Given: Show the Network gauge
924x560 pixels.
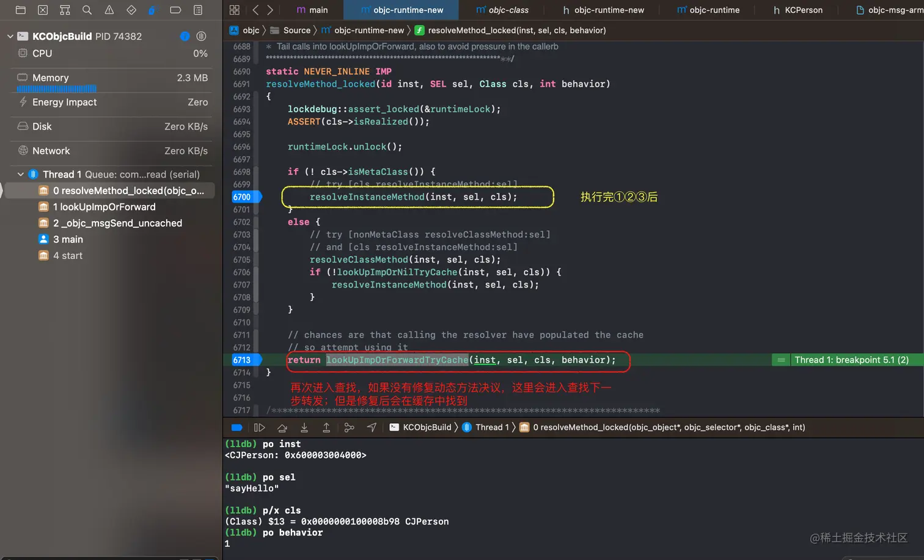Looking at the screenshot, I should (x=112, y=151).
